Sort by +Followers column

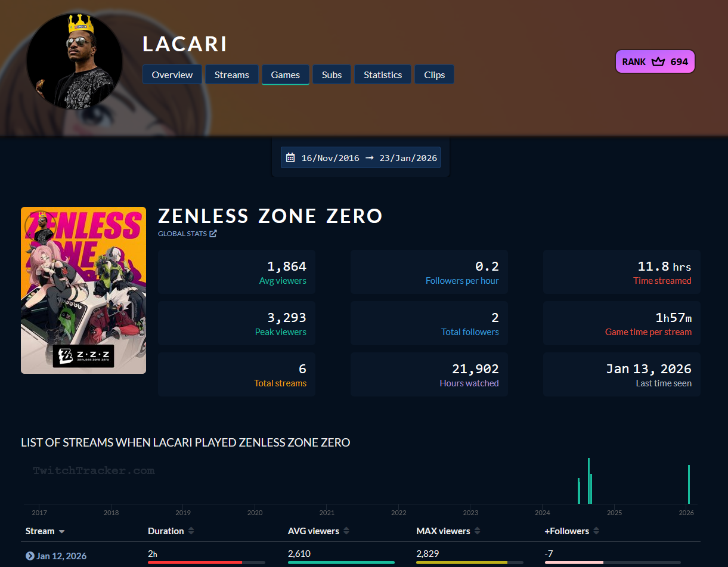pos(572,531)
